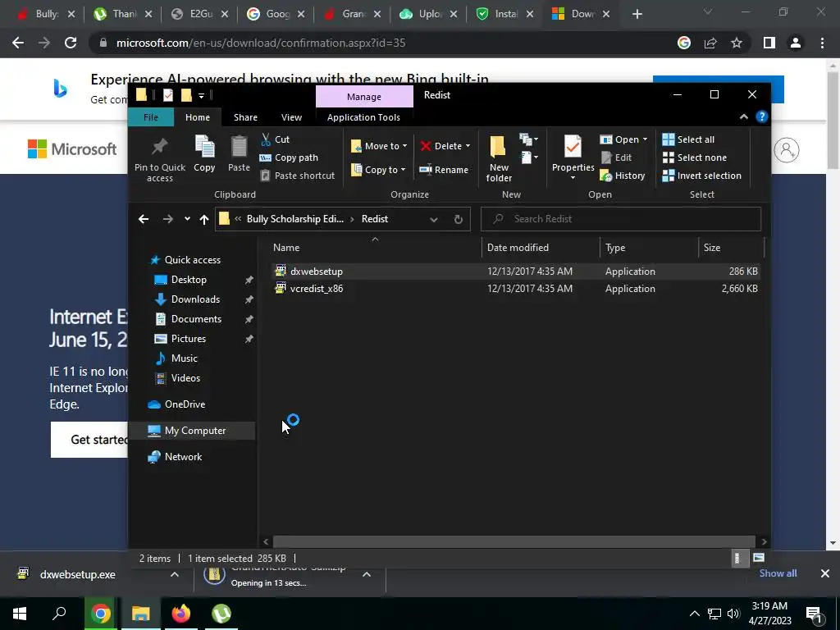The image size is (840, 630).
Task: Open Chrome share page icon
Action: coord(710,43)
